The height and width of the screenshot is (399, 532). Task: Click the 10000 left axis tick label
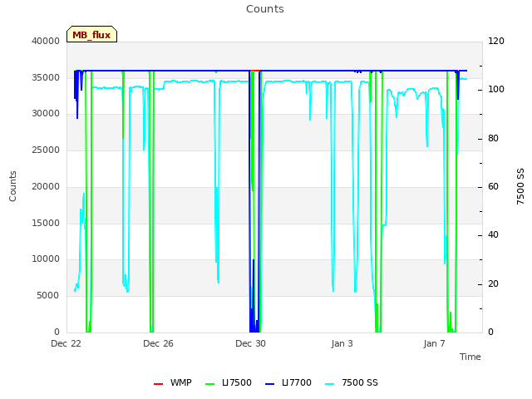(x=46, y=259)
